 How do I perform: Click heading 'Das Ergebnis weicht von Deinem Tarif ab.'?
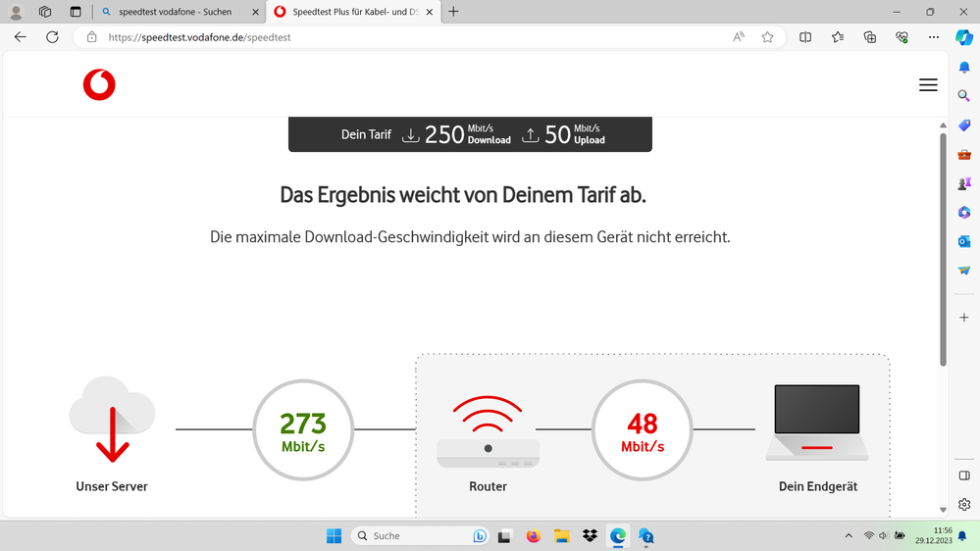tap(462, 195)
